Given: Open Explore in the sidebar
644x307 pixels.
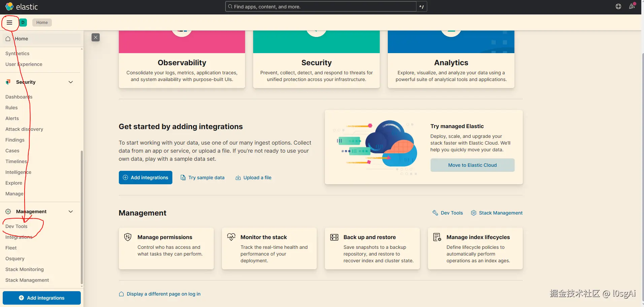Looking at the screenshot, I should point(14,183).
